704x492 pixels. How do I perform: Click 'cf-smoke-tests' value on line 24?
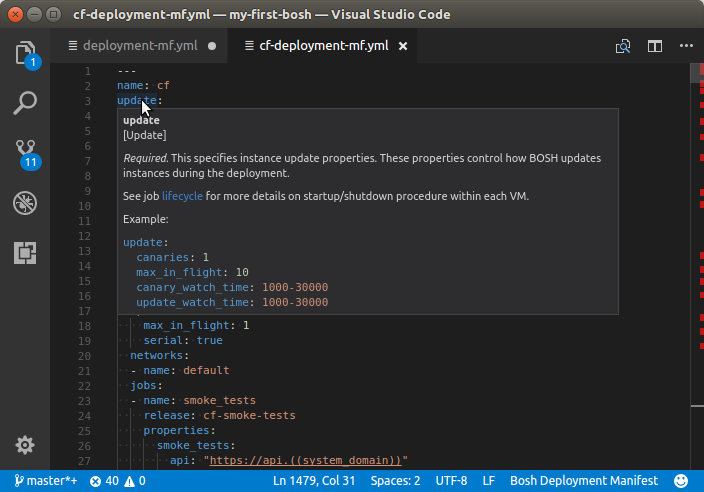(x=249, y=415)
